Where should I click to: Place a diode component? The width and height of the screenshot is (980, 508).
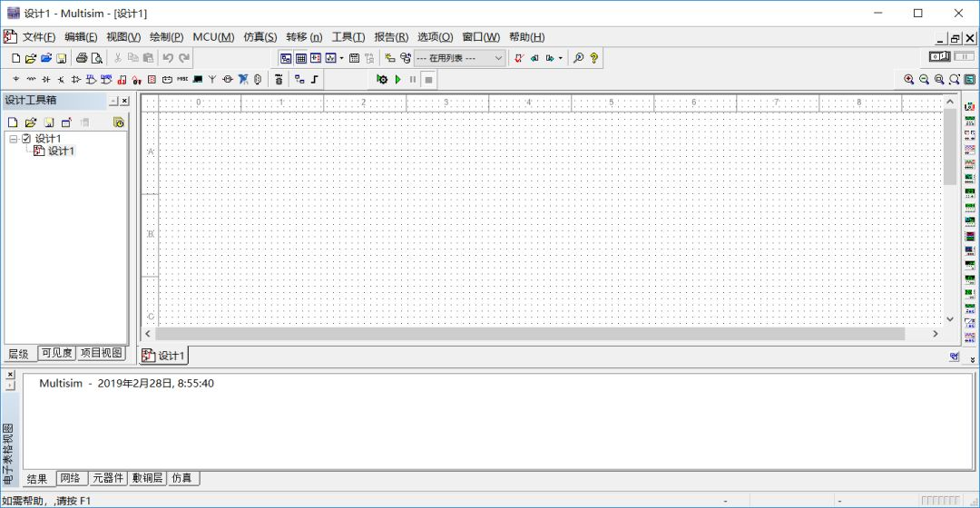click(46, 79)
